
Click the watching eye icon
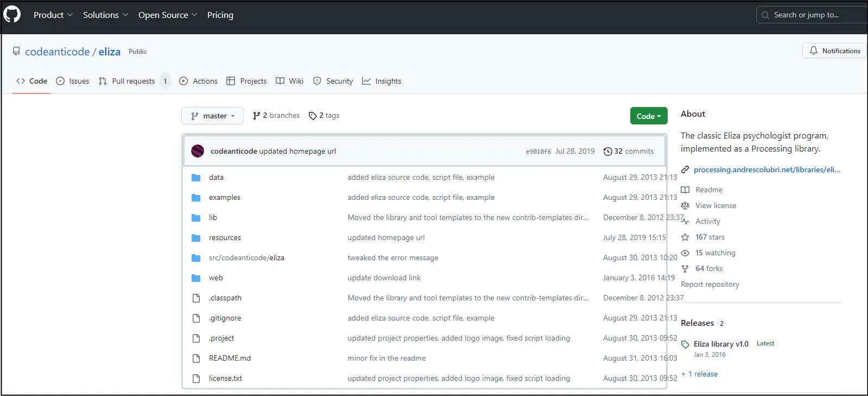click(685, 253)
